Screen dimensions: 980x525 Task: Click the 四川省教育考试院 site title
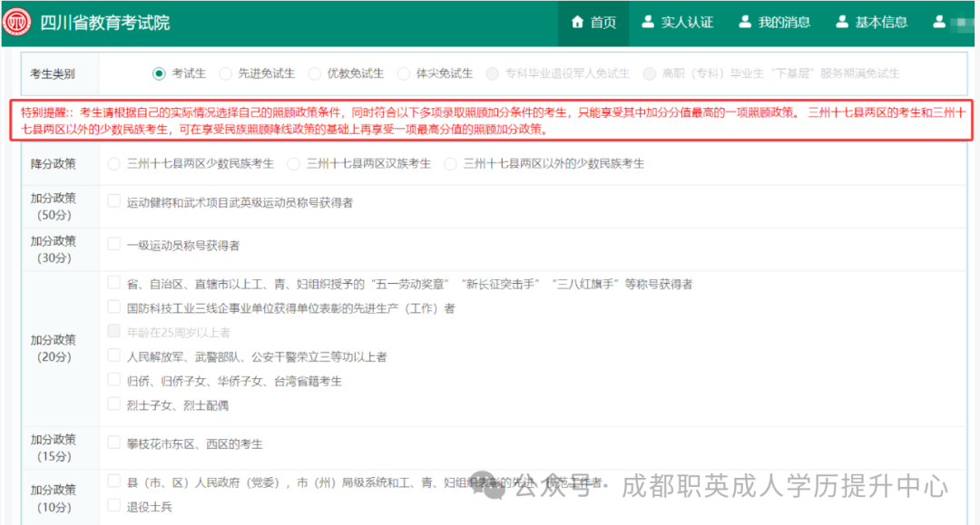click(105, 23)
